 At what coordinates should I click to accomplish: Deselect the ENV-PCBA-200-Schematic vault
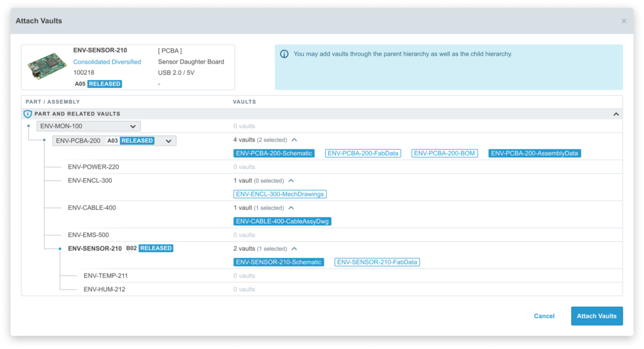[274, 153]
